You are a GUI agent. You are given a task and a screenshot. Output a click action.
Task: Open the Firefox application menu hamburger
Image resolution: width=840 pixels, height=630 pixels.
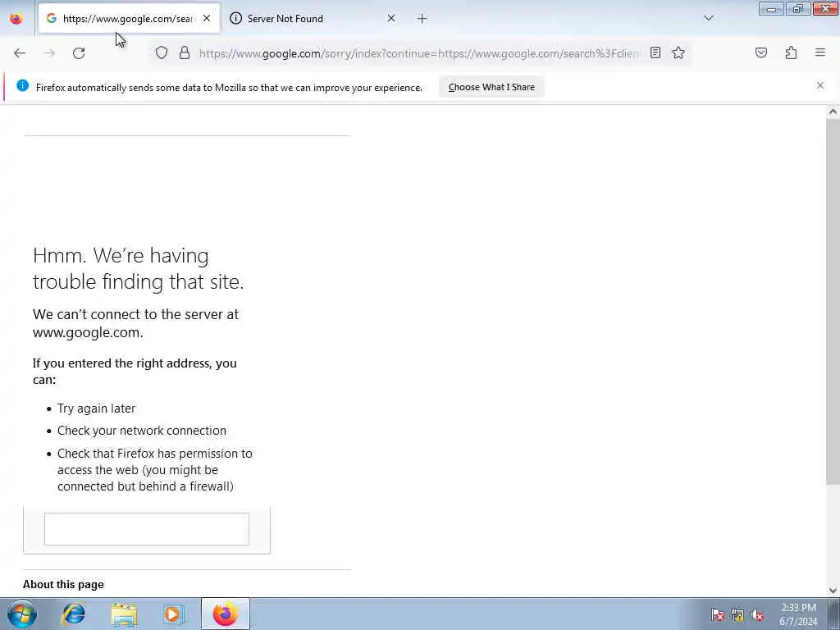pos(820,52)
